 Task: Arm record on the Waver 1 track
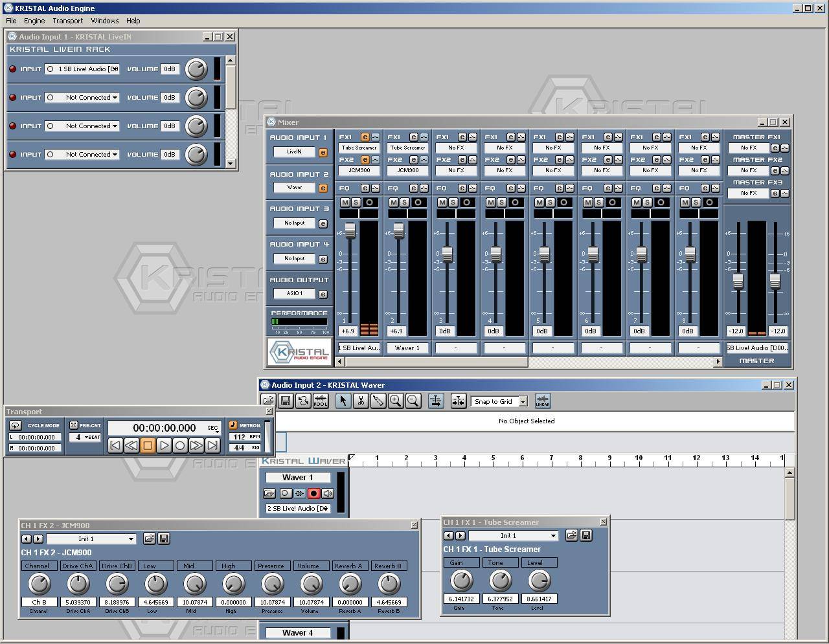point(313,493)
